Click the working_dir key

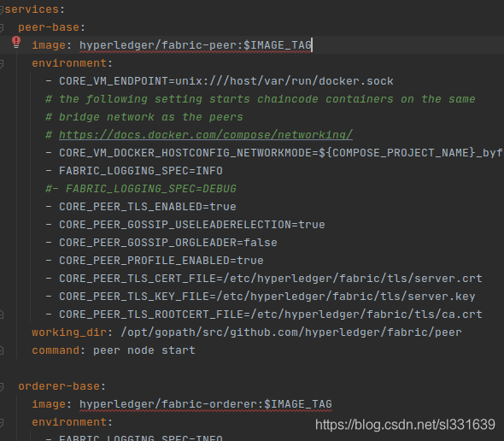coord(69,332)
